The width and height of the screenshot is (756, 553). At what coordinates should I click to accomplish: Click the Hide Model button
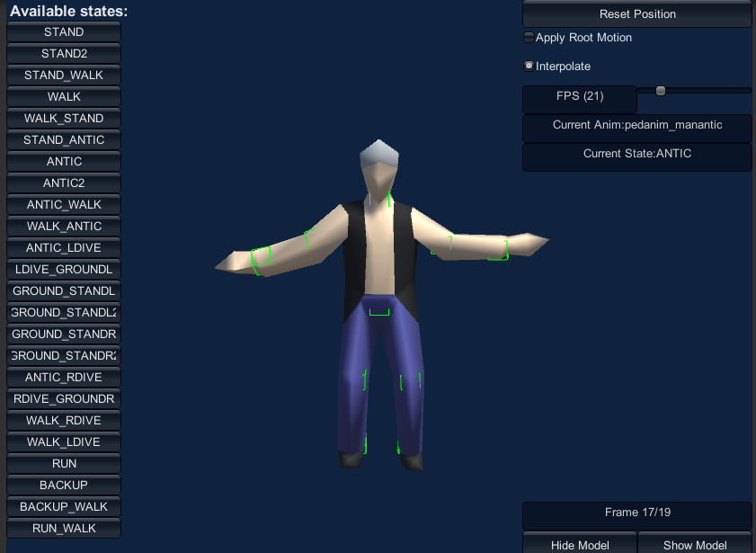pos(580,545)
